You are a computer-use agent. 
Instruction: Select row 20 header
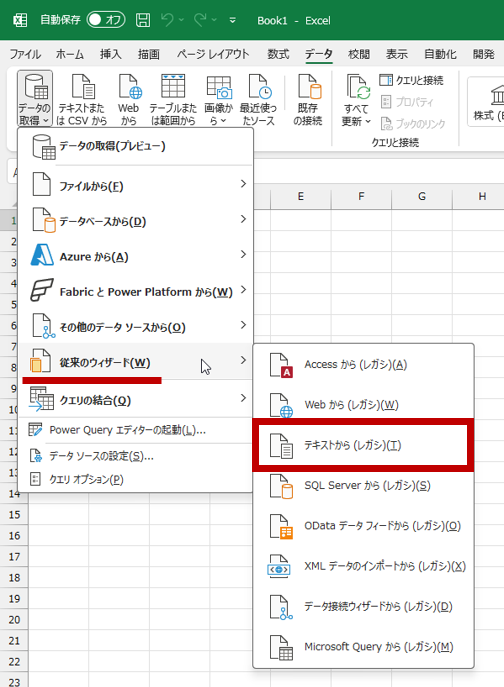tap(14, 620)
